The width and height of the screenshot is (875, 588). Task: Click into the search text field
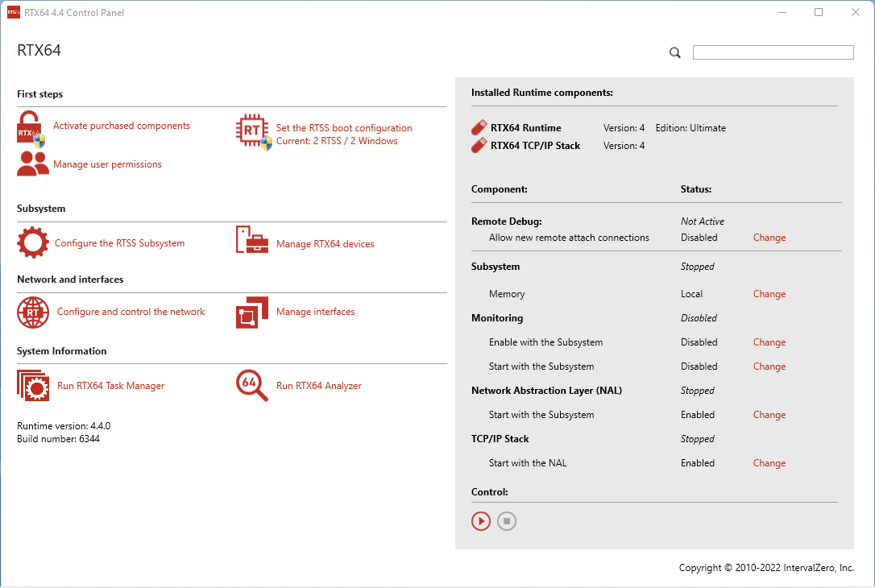[x=773, y=52]
